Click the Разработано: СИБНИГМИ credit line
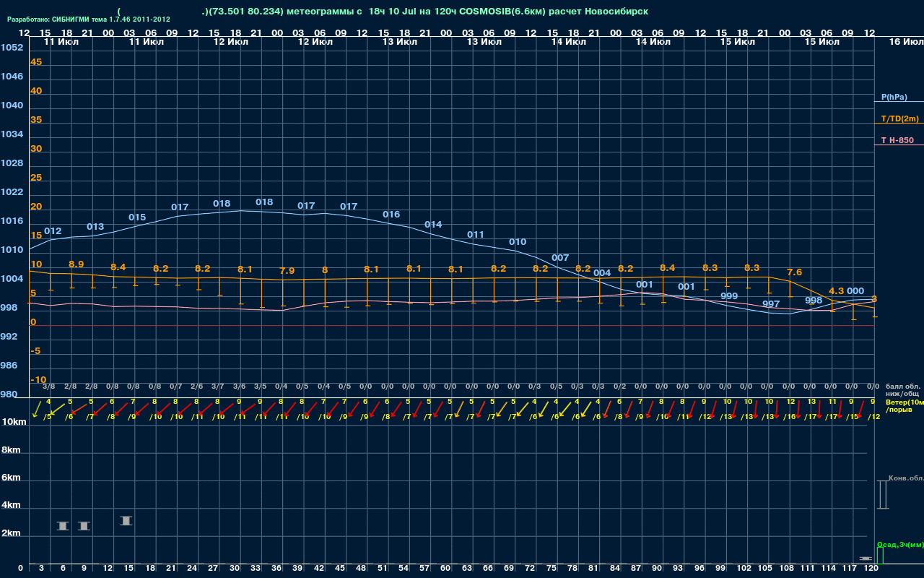The height and width of the screenshot is (578, 924). pyautogui.click(x=88, y=20)
